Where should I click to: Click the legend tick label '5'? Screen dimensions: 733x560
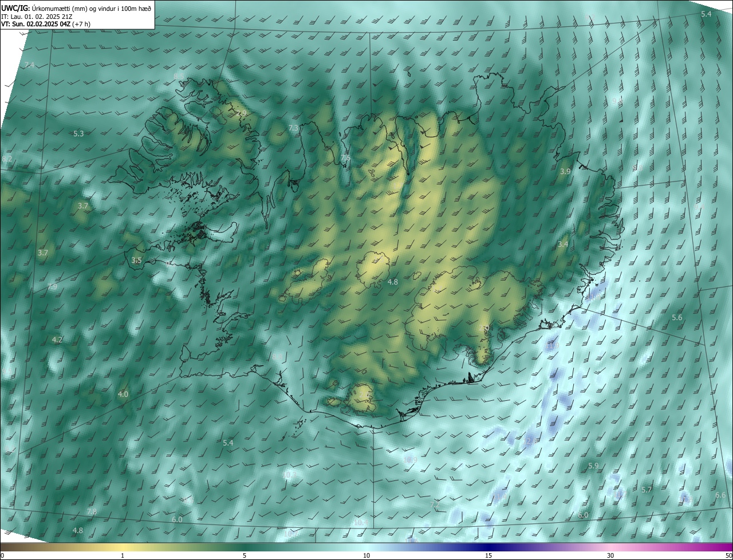[245, 556]
